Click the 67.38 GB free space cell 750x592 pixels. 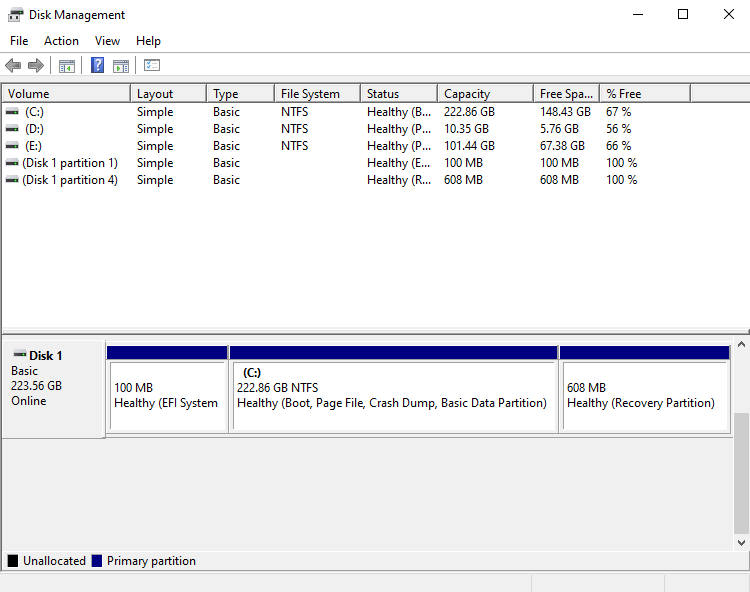562,146
